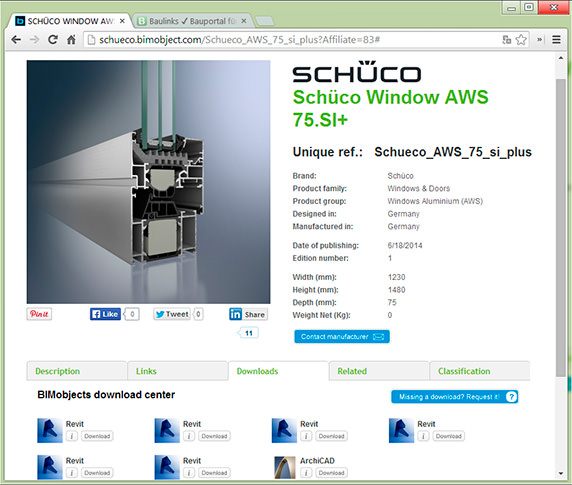Click the BIMobjects download center heading
The width and height of the screenshot is (572, 485).
pos(106,395)
